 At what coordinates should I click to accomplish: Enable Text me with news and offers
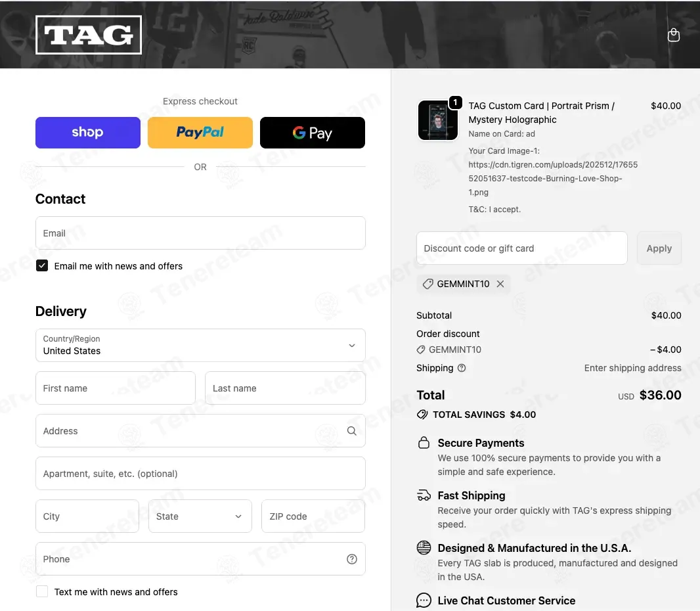pos(42,592)
